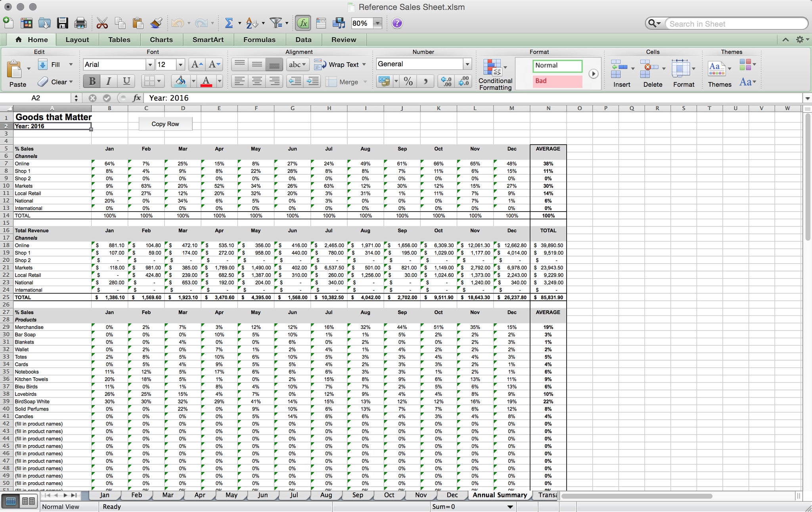Click the Print icon in toolbar
This screenshot has width=812, height=512.
tap(80, 23)
